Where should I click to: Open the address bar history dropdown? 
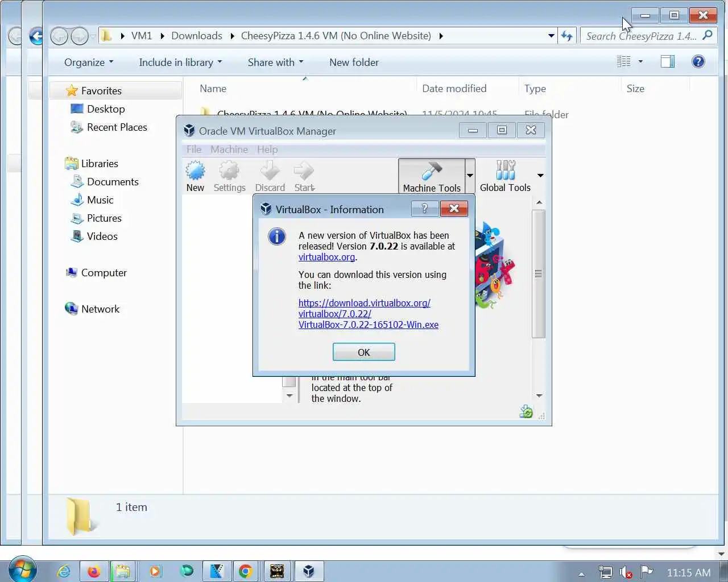(x=551, y=36)
